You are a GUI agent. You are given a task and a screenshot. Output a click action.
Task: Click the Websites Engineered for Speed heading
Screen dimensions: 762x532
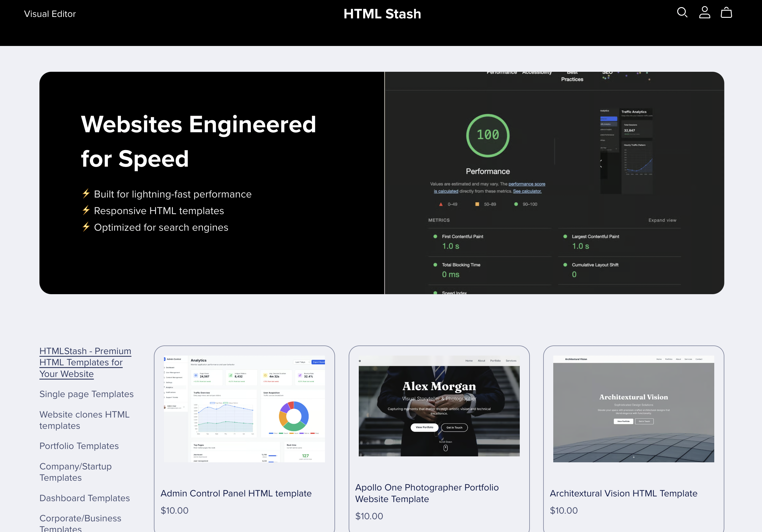click(198, 141)
